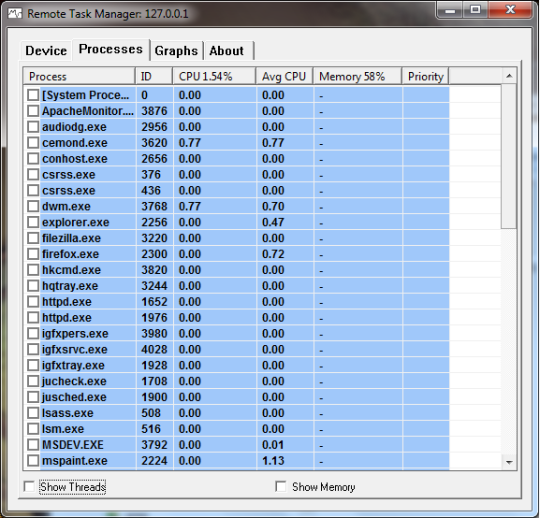Select the lsass.exe process name

point(68,413)
